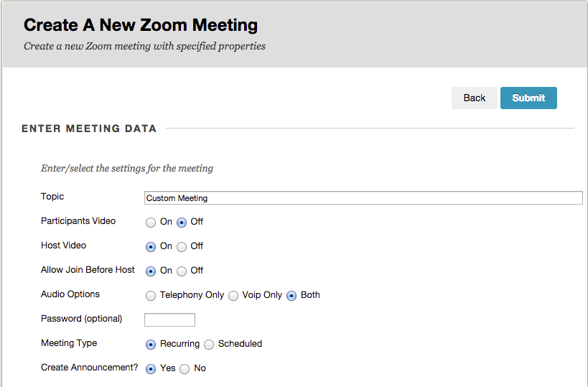The height and width of the screenshot is (387, 588).
Task: Click the Password optional field
Action: [x=169, y=320]
